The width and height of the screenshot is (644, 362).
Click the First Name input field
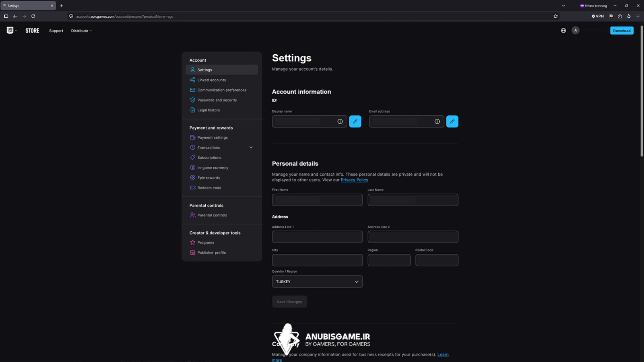coord(317,200)
